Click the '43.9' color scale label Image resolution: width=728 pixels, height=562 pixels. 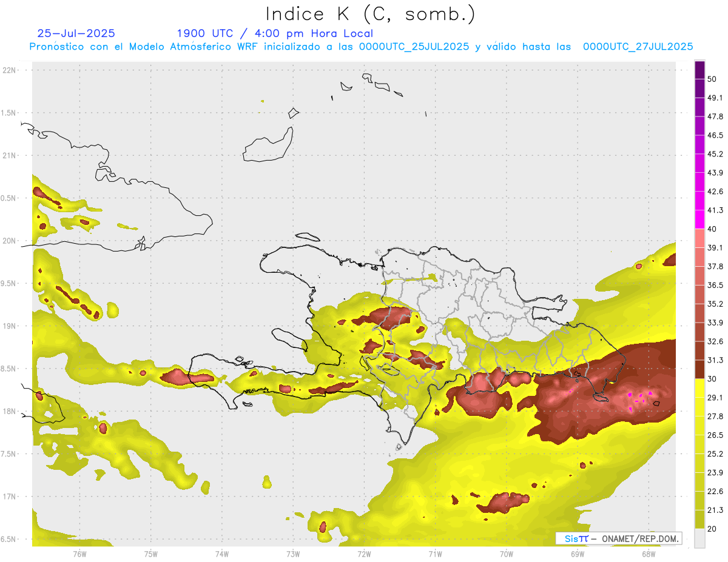click(715, 173)
